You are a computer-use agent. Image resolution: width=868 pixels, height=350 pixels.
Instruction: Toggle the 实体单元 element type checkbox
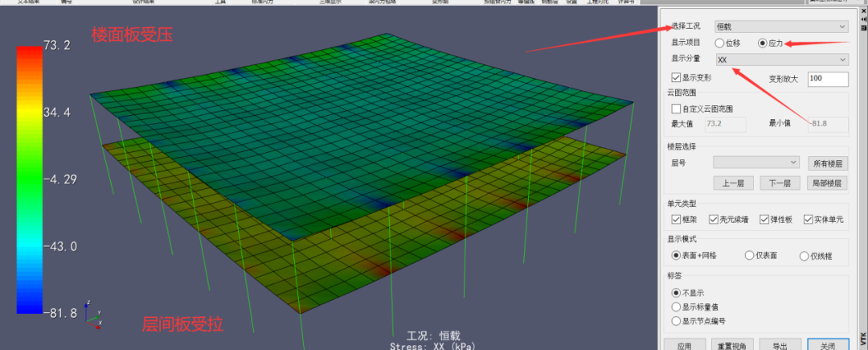tap(808, 220)
